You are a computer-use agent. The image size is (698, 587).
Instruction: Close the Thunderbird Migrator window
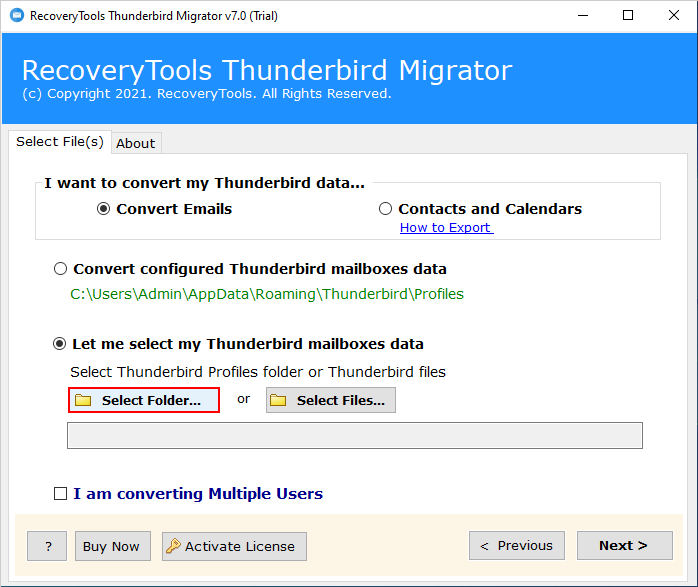pos(674,16)
